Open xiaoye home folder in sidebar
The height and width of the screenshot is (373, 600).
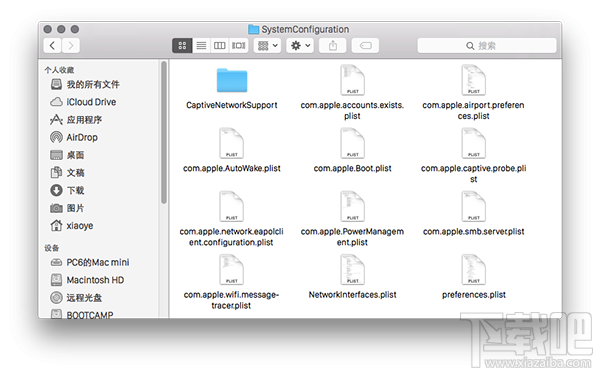click(x=72, y=226)
